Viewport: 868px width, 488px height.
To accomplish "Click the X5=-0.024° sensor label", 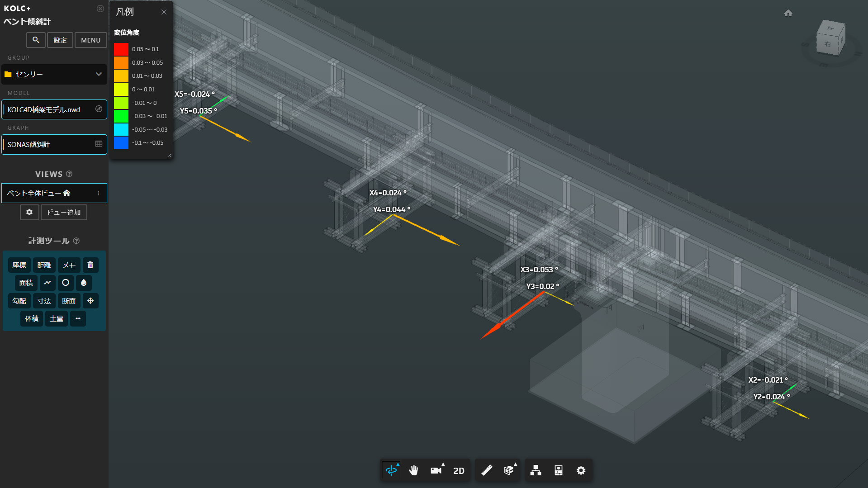I will point(194,94).
